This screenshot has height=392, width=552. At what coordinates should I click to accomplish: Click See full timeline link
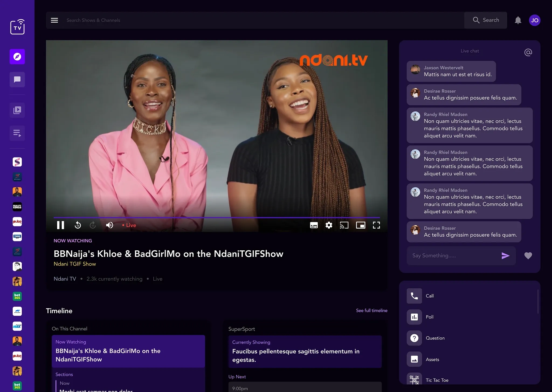click(x=371, y=310)
